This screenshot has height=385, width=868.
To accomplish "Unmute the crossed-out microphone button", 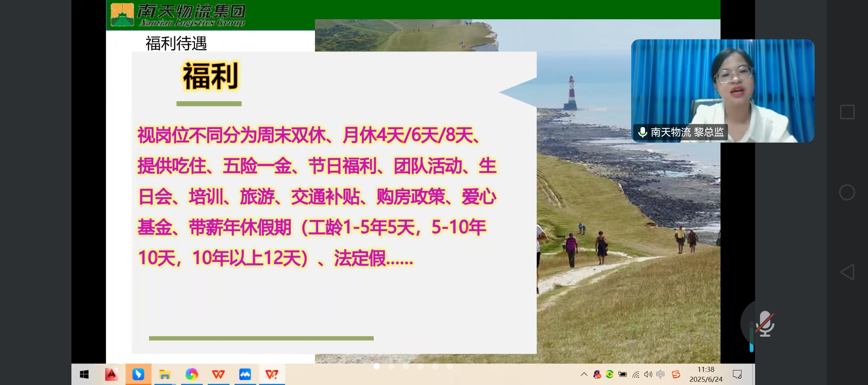I will 765,324.
